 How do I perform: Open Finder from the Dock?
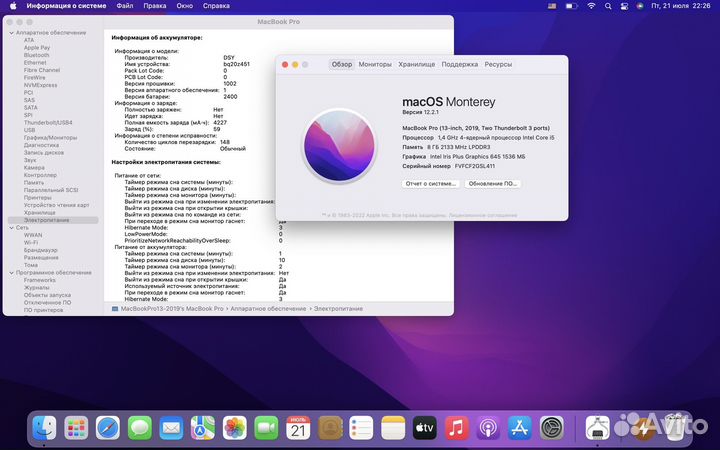(44, 428)
